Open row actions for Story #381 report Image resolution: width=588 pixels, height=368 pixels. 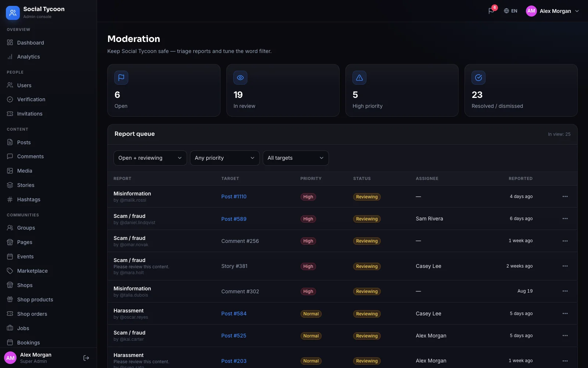click(565, 266)
